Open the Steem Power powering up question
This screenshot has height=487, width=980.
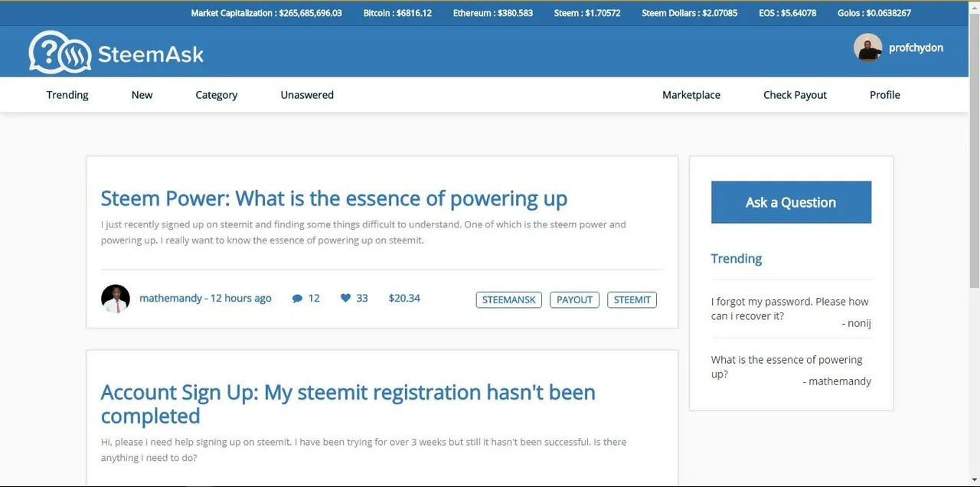[334, 199]
